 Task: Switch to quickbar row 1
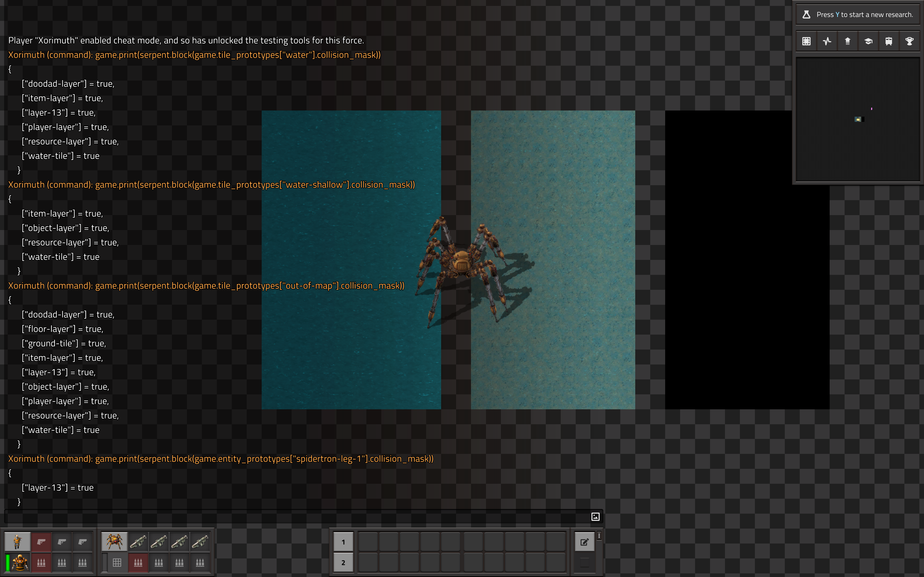pyautogui.click(x=343, y=542)
